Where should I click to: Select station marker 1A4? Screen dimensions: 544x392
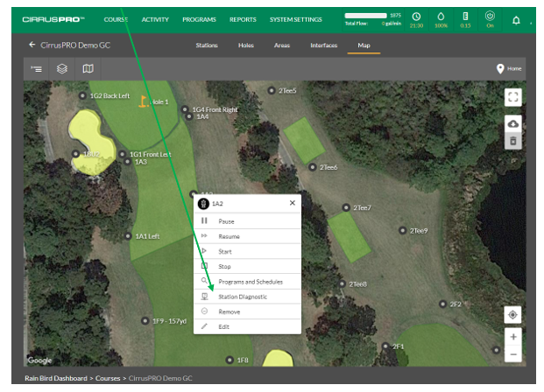click(x=189, y=116)
